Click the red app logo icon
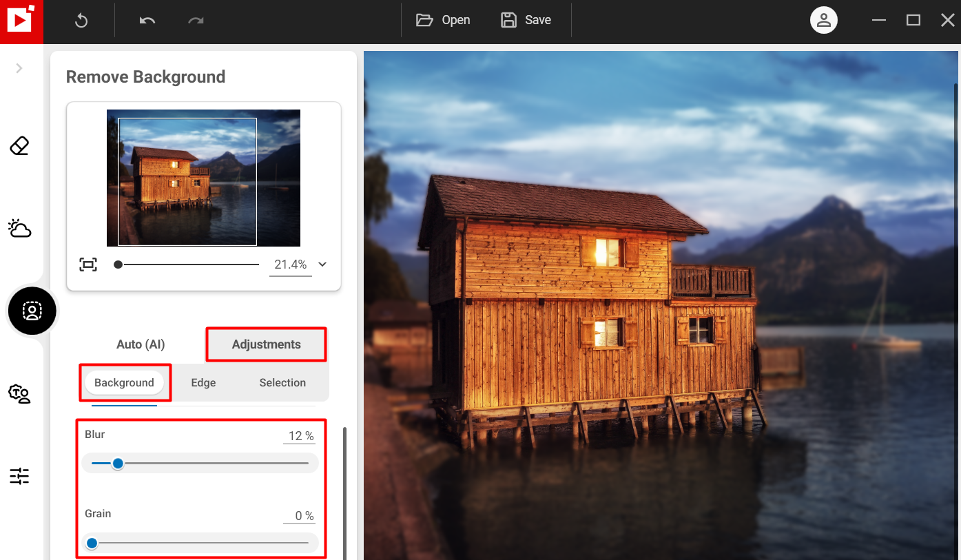 [21, 21]
